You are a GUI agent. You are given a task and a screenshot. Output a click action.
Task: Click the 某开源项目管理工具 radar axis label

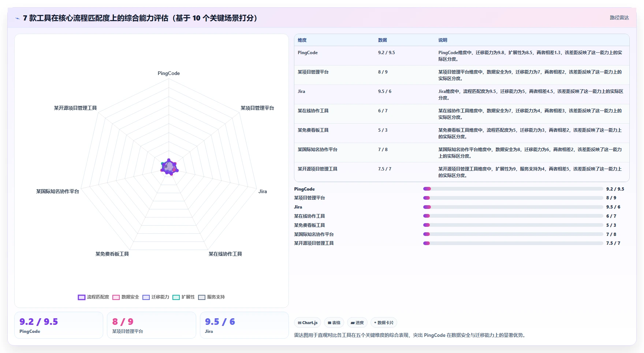click(75, 108)
